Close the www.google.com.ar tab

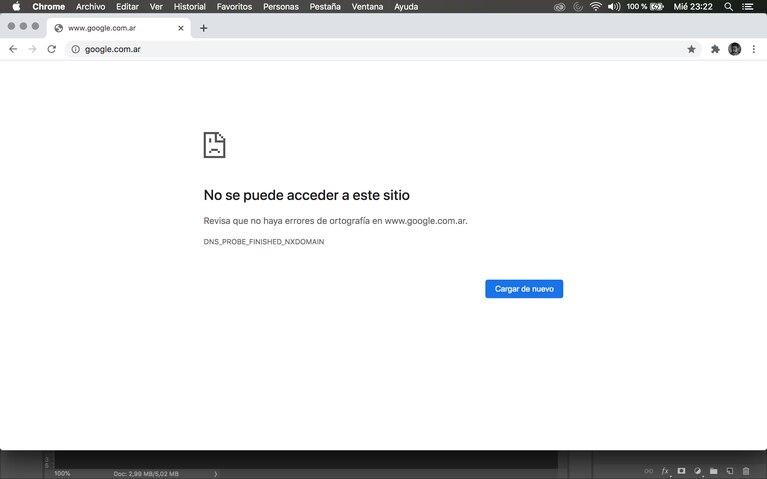coord(181,28)
